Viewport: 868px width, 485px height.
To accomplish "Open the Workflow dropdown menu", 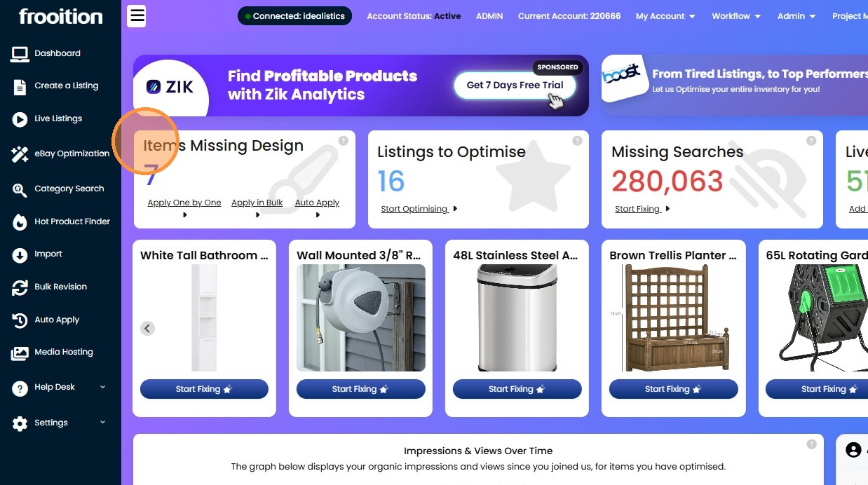I will 736,16.
